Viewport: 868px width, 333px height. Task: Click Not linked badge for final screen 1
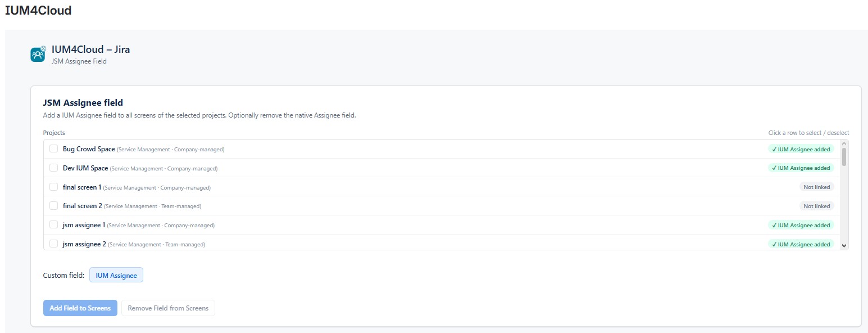pyautogui.click(x=817, y=187)
